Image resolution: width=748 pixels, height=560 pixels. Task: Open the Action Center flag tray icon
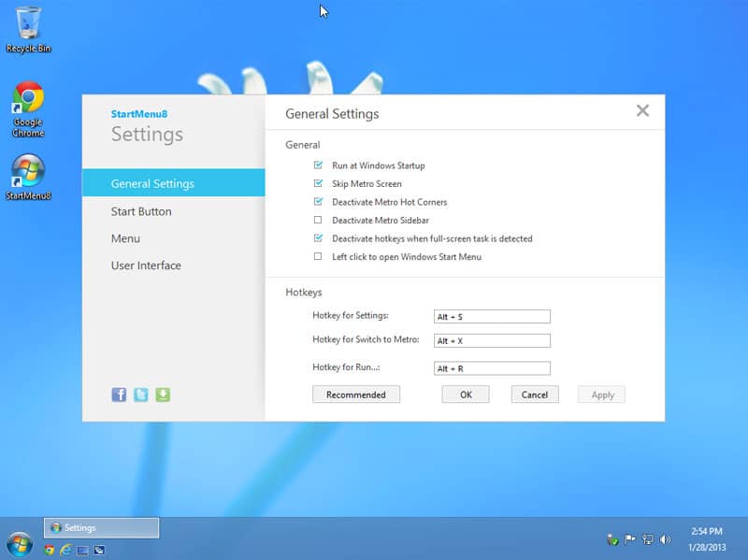click(x=630, y=539)
